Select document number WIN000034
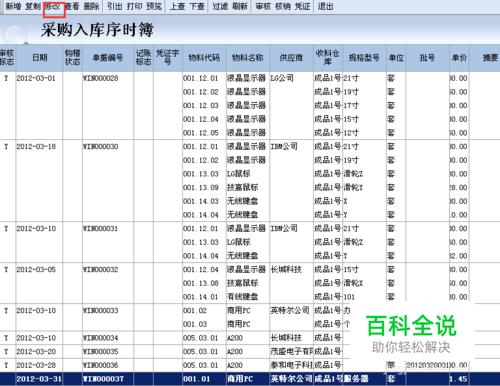 tap(101, 338)
